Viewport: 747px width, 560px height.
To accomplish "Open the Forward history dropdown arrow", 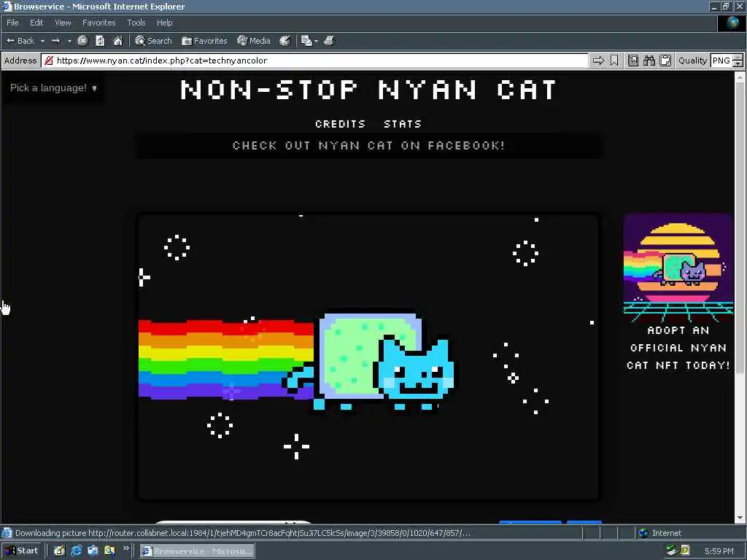I will click(x=69, y=41).
